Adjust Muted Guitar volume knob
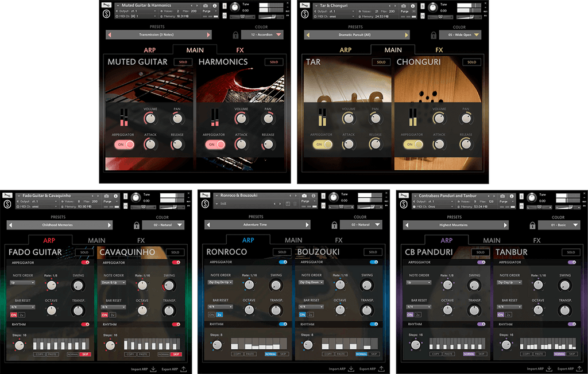The height and width of the screenshot is (374, 588). point(150,119)
